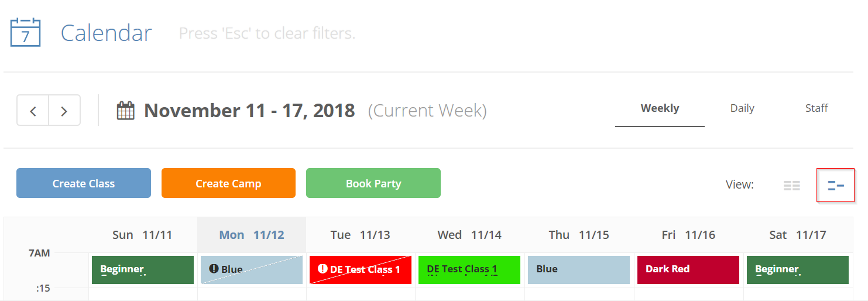Go to next week arrow
Screen dimensions: 868x301
tap(64, 110)
